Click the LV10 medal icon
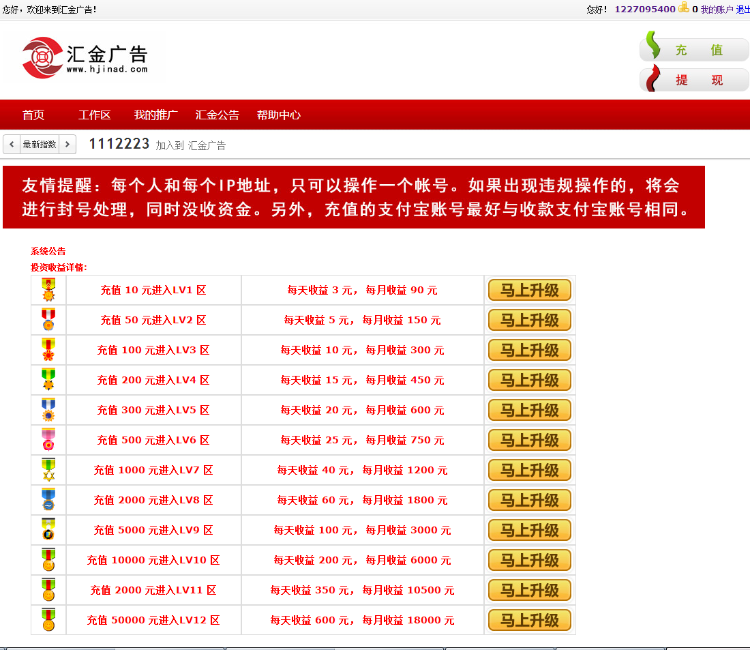750x650 pixels. pos(48,560)
